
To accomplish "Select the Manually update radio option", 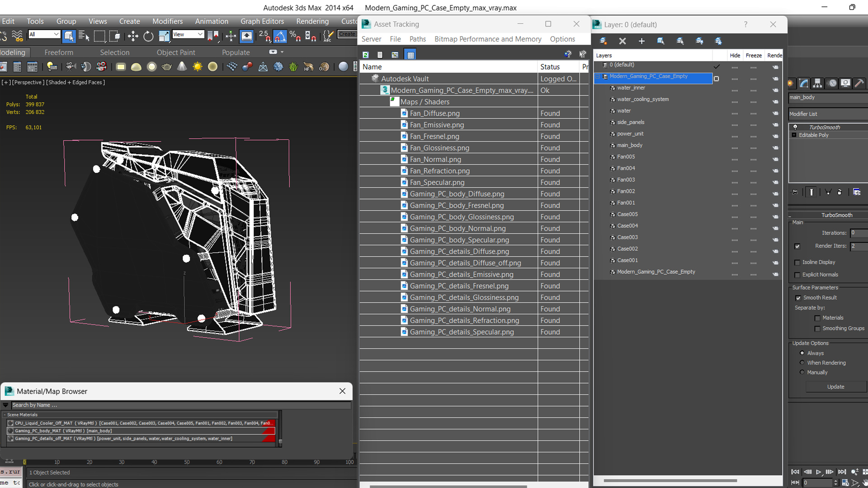I will click(x=802, y=372).
